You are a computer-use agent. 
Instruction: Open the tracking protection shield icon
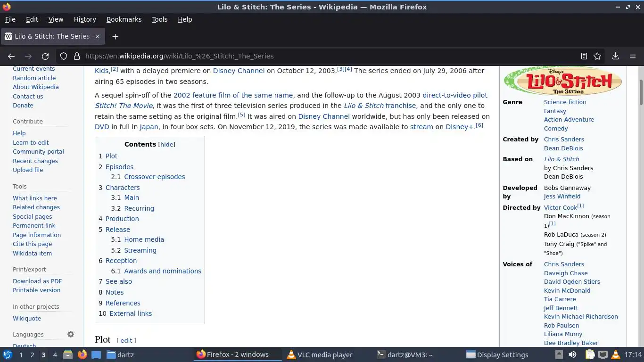point(64,56)
